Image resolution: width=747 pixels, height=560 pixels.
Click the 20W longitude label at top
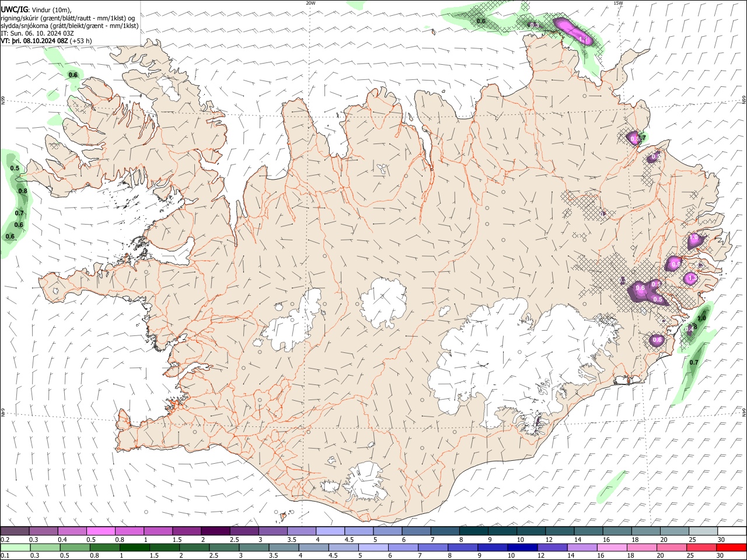(x=311, y=3)
